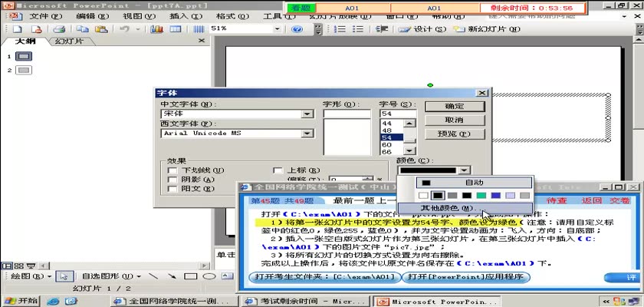Toggle the Emboss (阳文) checkbox
Viewport: 644px width, 307px height.
(x=173, y=189)
